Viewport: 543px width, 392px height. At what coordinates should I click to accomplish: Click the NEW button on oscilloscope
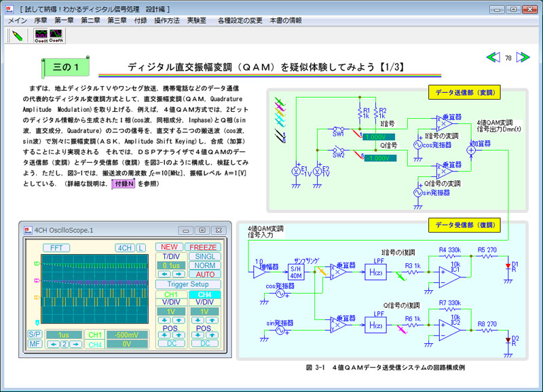pyautogui.click(x=169, y=247)
